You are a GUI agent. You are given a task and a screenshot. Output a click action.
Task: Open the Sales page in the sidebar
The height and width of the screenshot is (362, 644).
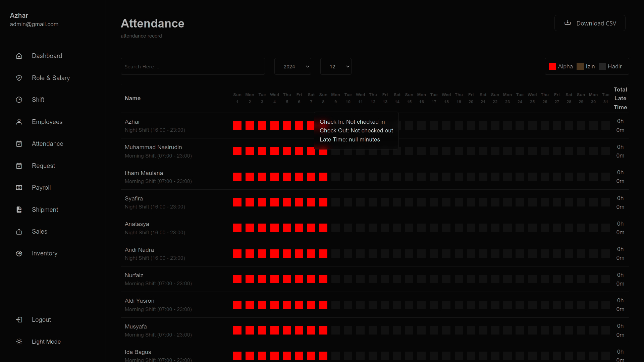tap(39, 231)
